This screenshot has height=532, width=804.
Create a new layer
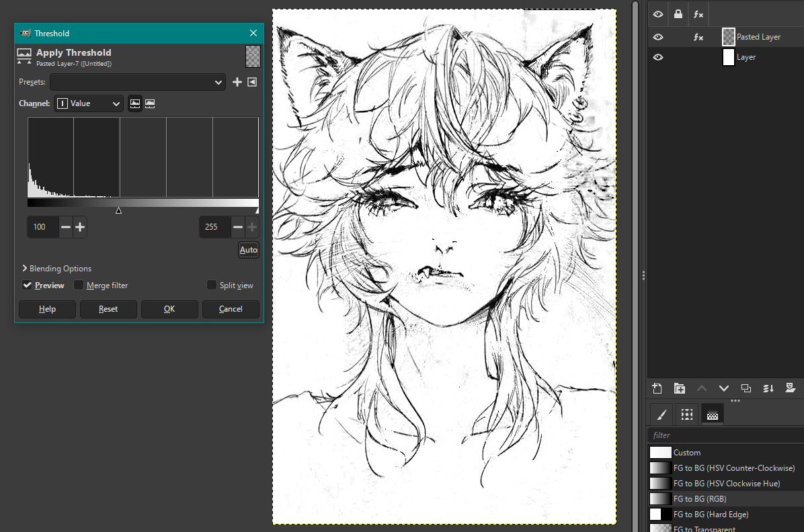click(657, 388)
